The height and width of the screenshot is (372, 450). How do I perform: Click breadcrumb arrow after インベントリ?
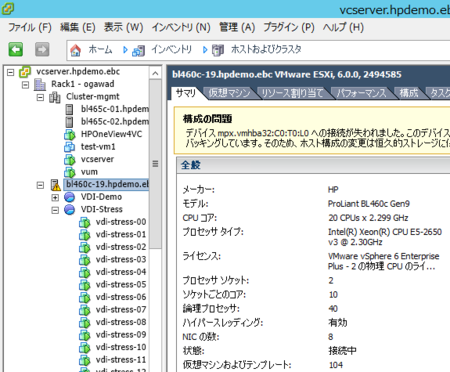205,50
